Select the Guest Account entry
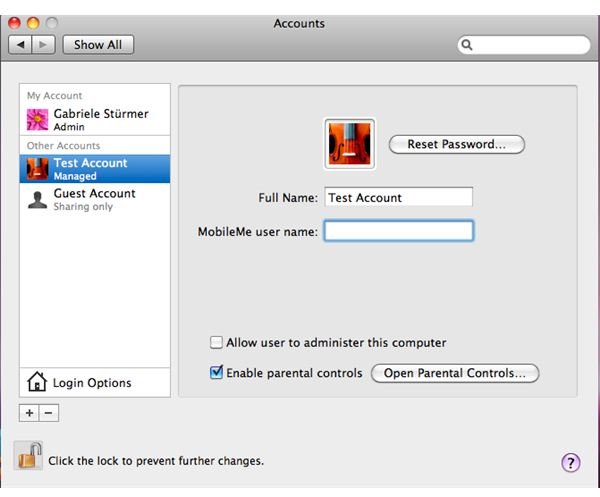 click(95, 199)
